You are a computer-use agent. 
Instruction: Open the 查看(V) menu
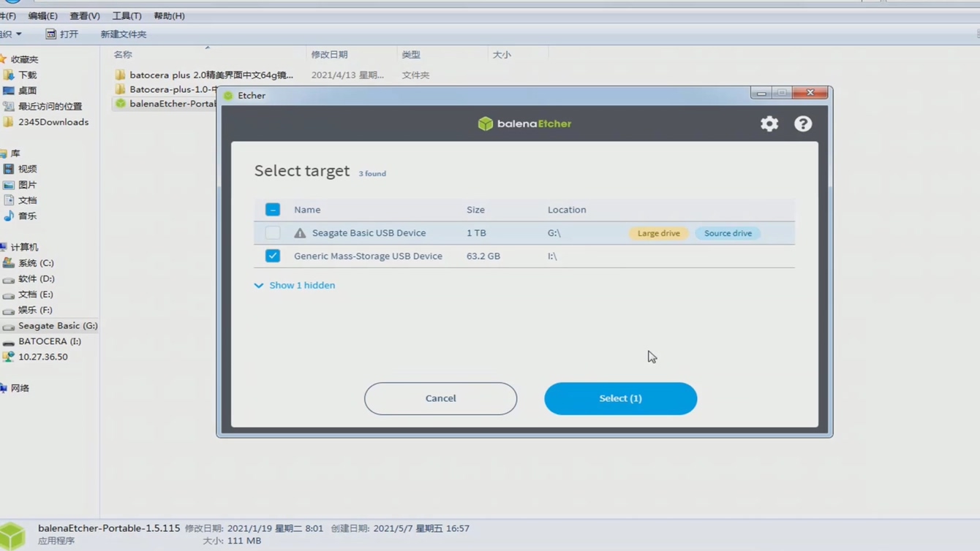85,15
